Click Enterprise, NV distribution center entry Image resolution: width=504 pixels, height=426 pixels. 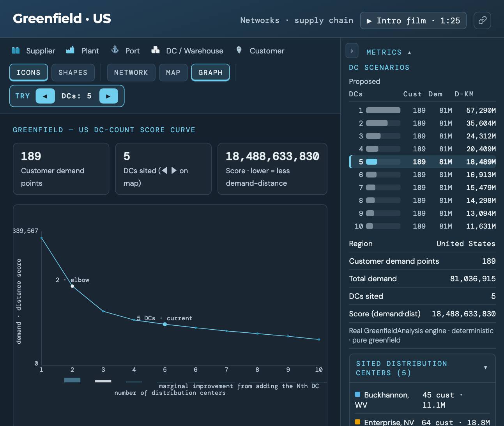click(423, 422)
